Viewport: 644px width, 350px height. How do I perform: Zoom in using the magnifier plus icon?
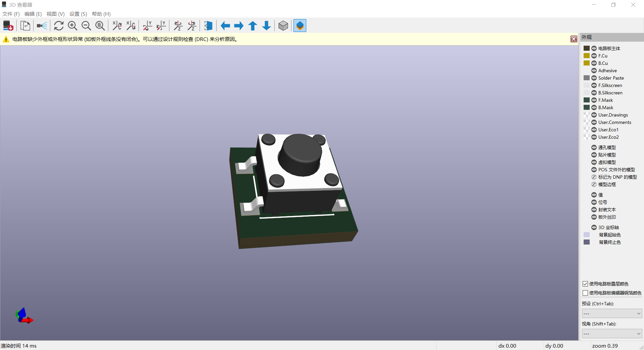tap(72, 26)
